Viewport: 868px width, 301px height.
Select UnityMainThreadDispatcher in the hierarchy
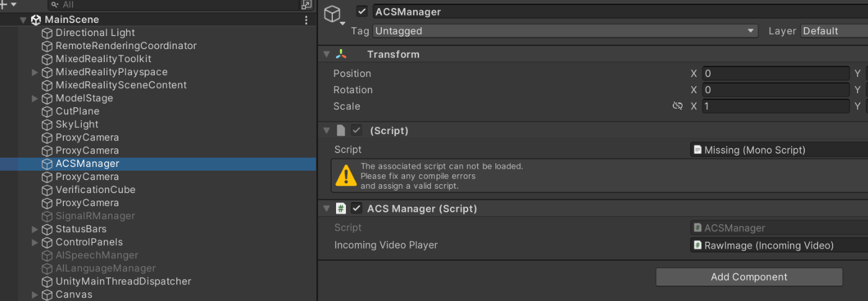tap(123, 281)
